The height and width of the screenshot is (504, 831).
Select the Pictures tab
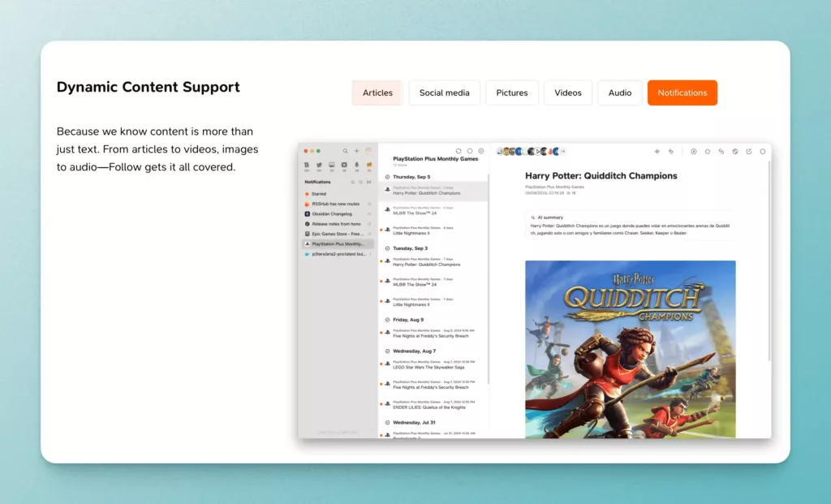(512, 93)
